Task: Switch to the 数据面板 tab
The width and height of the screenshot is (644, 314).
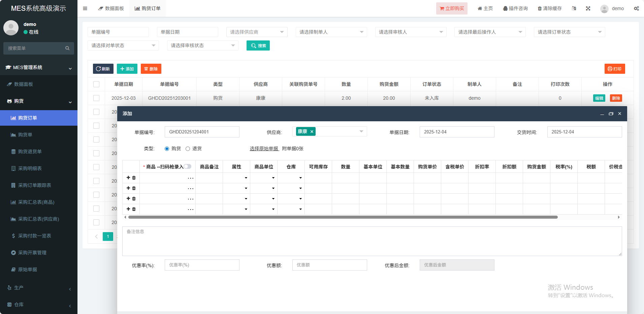Action: click(x=111, y=8)
